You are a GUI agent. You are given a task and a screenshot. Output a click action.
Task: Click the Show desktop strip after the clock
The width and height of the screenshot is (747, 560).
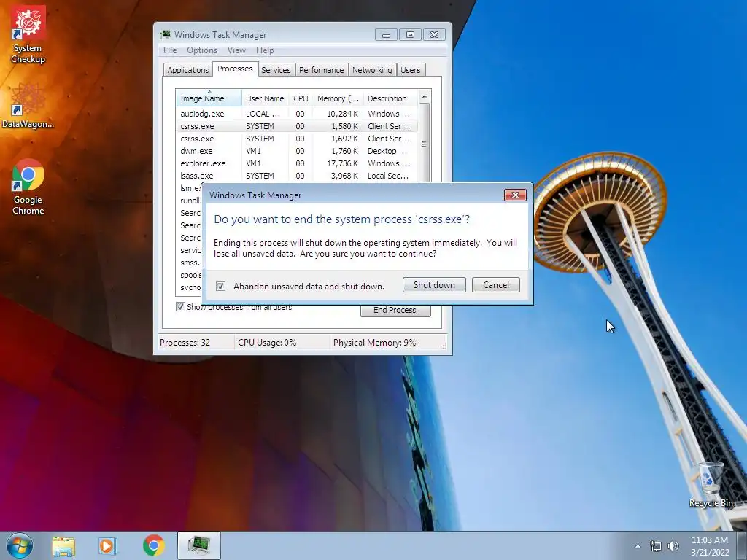pos(742,545)
